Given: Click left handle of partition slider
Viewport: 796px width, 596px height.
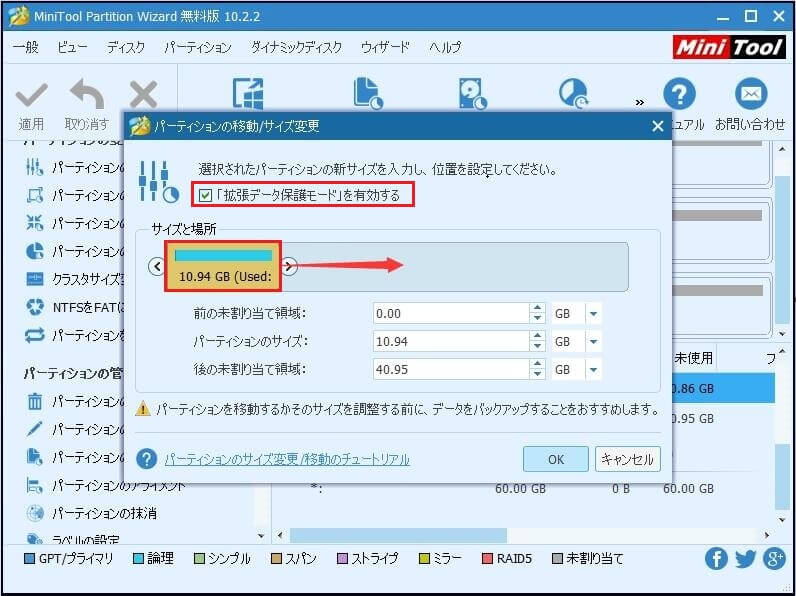Looking at the screenshot, I should pyautogui.click(x=157, y=266).
